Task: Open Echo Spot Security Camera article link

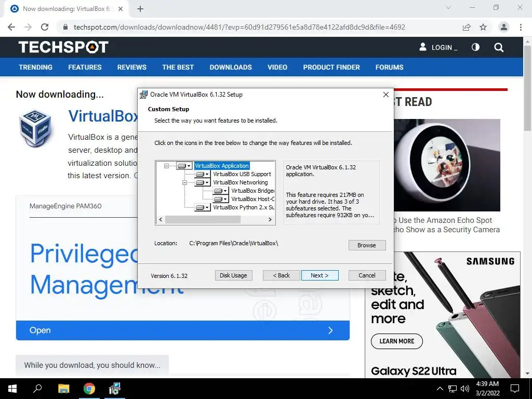Action: (447, 225)
